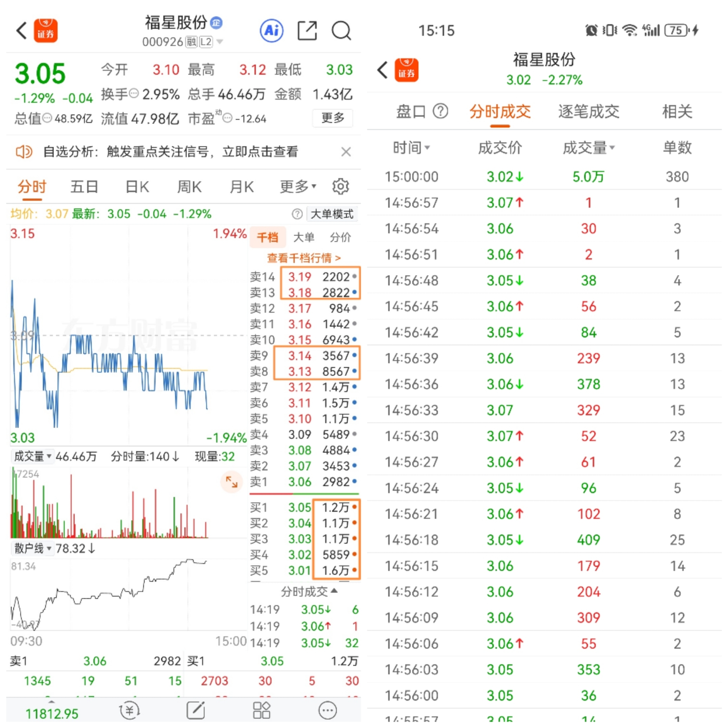Sort by 时间 column header
The image size is (728, 728).
[x=411, y=147]
